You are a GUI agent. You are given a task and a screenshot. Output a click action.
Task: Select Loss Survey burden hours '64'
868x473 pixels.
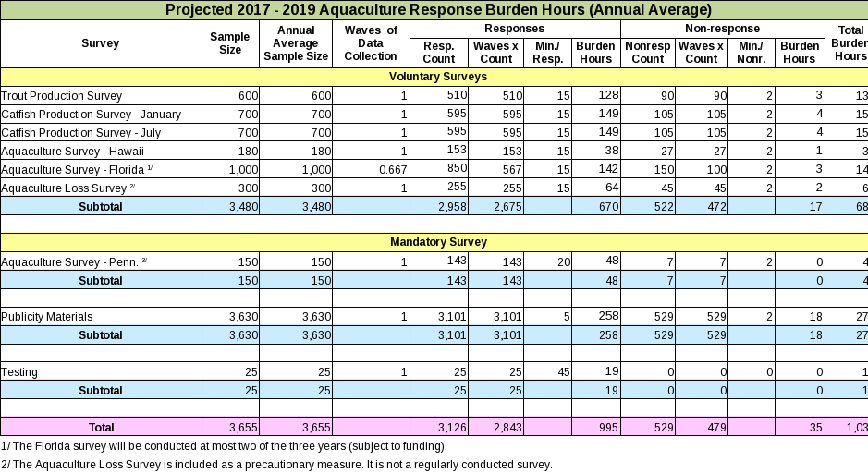click(x=595, y=188)
